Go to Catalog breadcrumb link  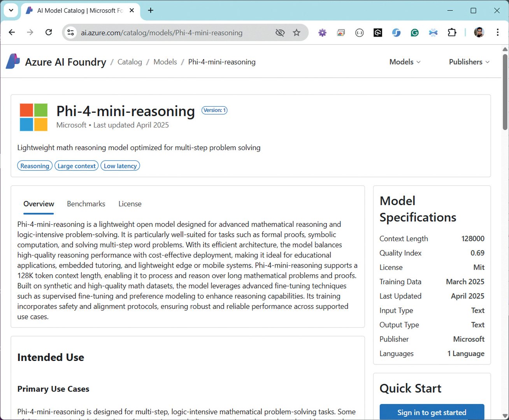pyautogui.click(x=130, y=62)
